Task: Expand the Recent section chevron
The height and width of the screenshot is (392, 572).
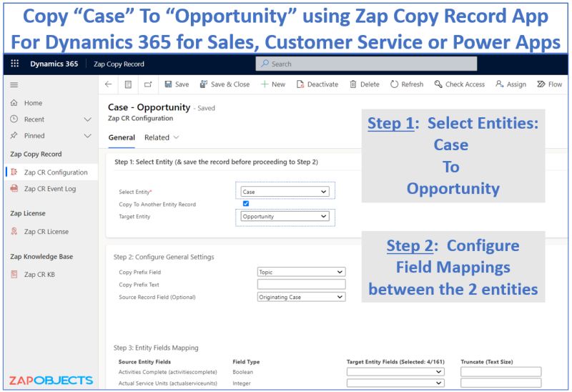Action: pyautogui.click(x=87, y=119)
